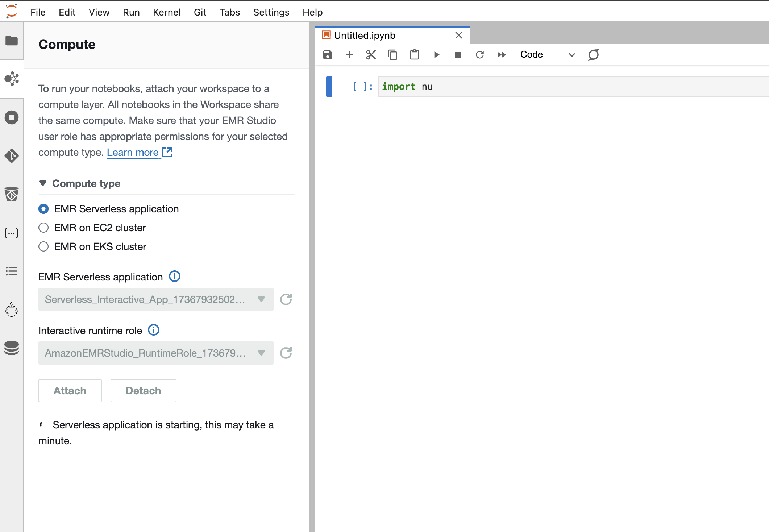Open the EMR compute cluster sidebar icon
The image size is (769, 532).
[x=12, y=79]
